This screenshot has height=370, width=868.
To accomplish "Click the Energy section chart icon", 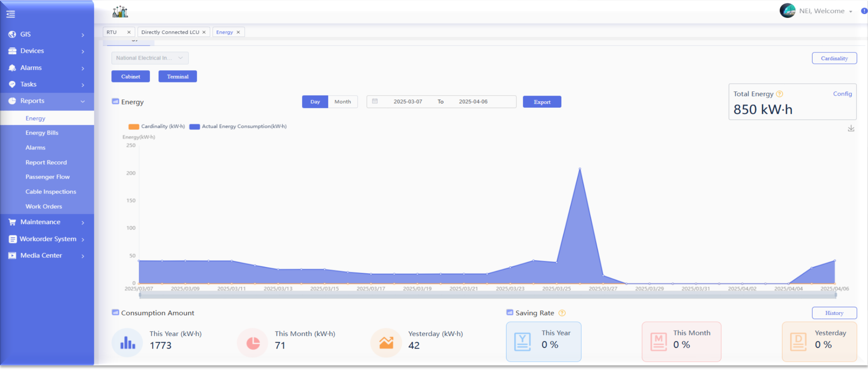I will 115,101.
